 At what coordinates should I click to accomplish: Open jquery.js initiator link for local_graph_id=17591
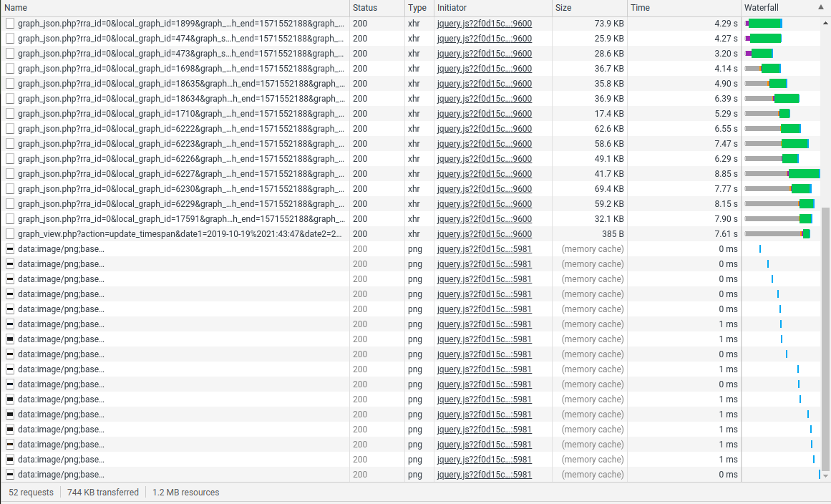485,218
